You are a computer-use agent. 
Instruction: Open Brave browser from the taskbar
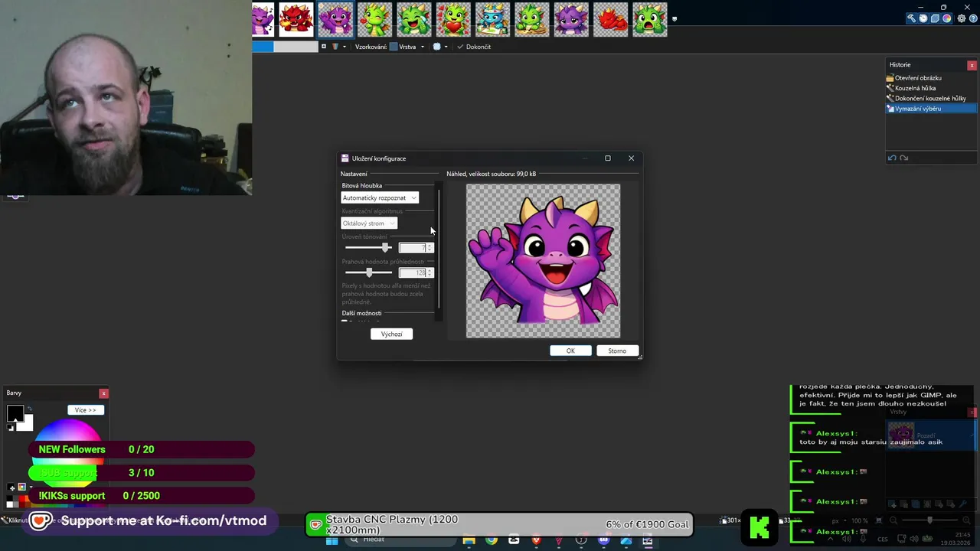pyautogui.click(x=536, y=540)
